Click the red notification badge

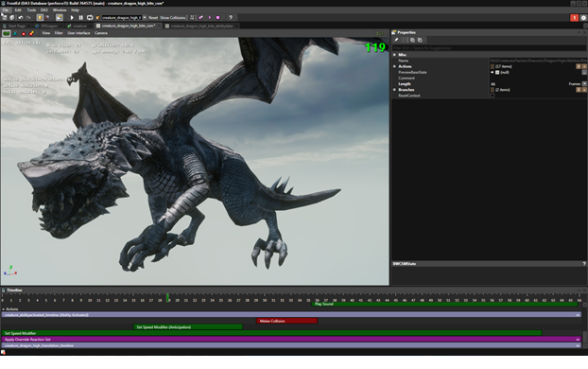point(574,18)
